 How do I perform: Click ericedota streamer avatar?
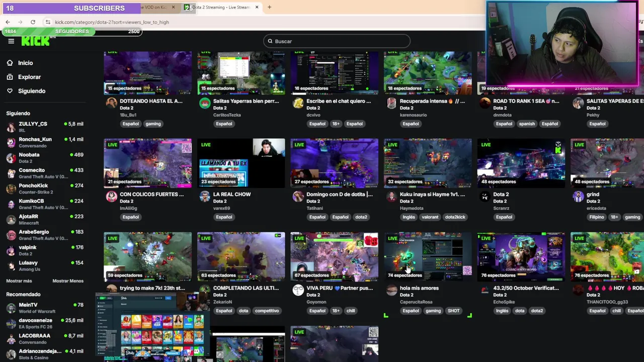[578, 197]
